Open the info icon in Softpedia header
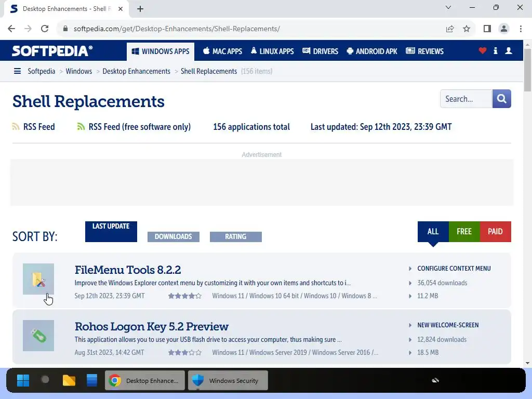 [x=495, y=51]
